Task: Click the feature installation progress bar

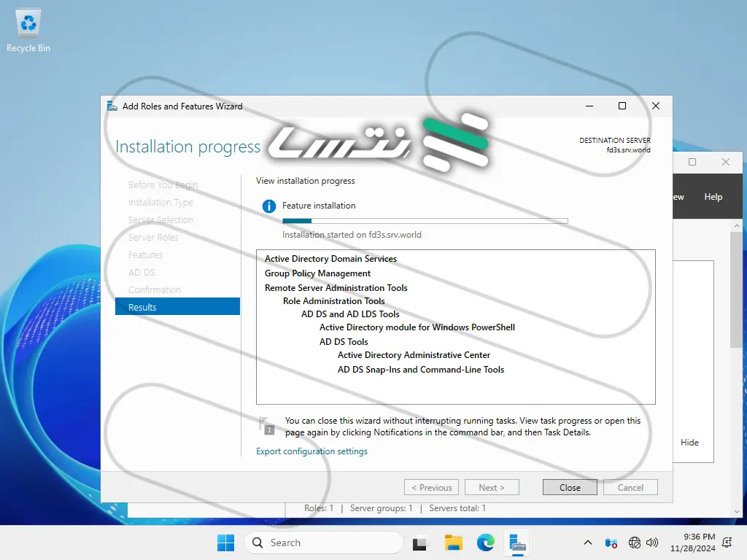Action: tap(425, 220)
